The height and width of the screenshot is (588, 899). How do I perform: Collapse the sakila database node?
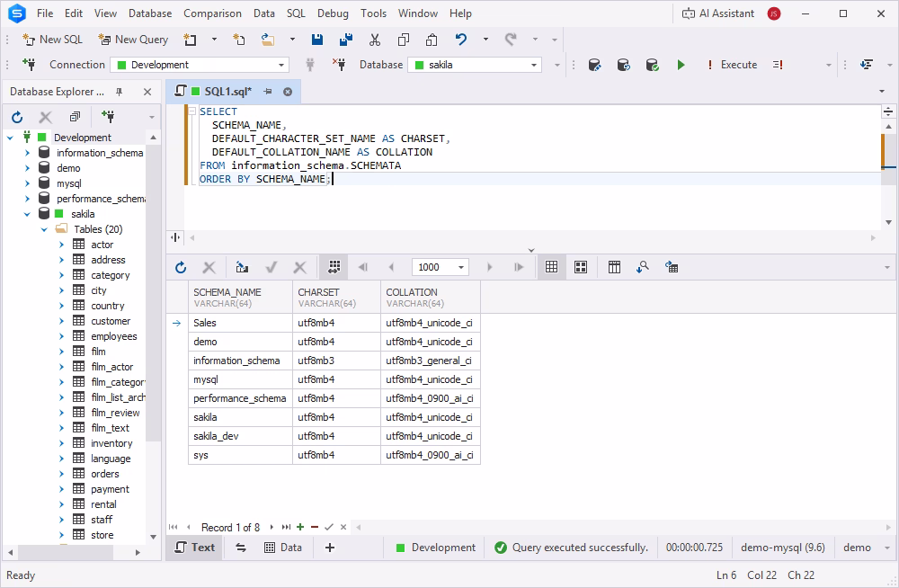tap(27, 214)
